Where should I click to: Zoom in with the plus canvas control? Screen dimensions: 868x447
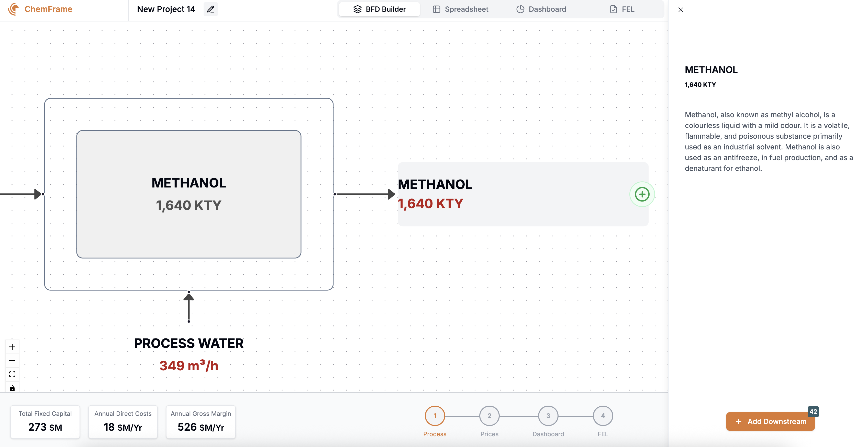[x=12, y=347]
